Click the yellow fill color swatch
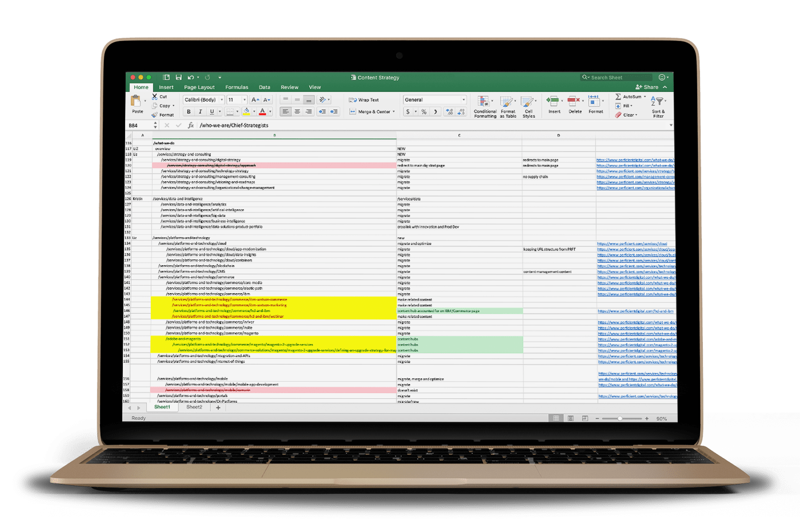Viewport: 800px width, 532px height. (x=246, y=111)
